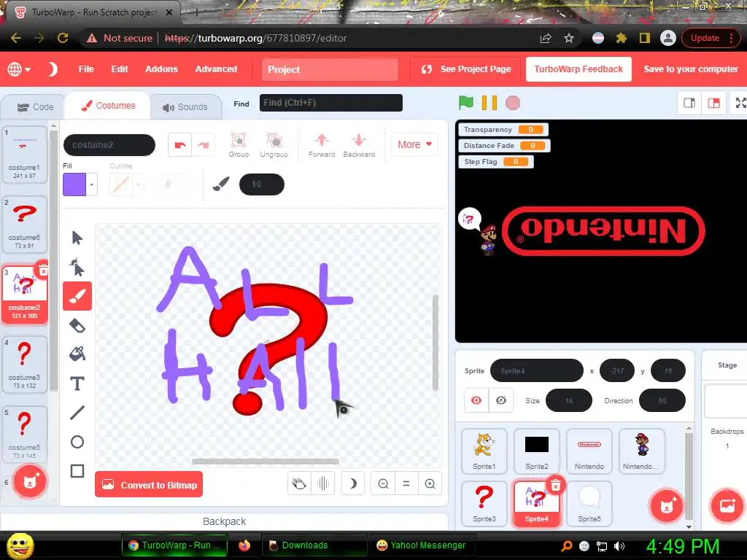Click the red stop sign button
The height and width of the screenshot is (560, 747).
point(513,103)
